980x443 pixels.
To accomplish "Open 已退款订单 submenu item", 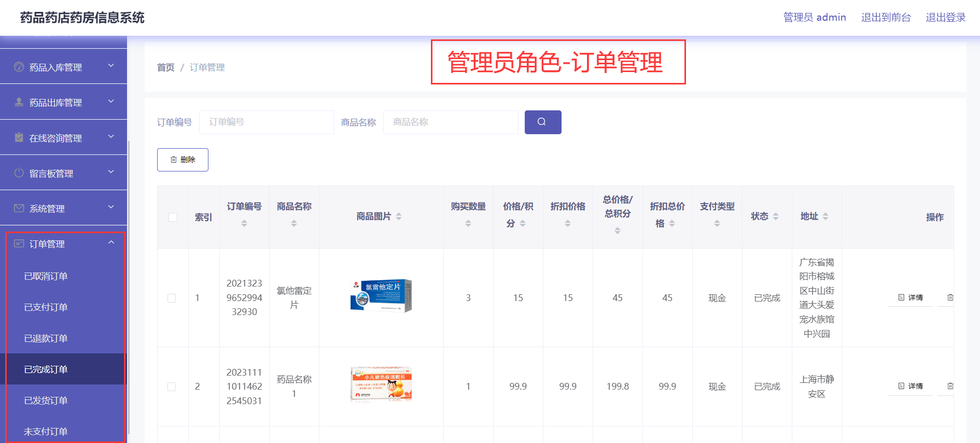I will click(x=63, y=338).
